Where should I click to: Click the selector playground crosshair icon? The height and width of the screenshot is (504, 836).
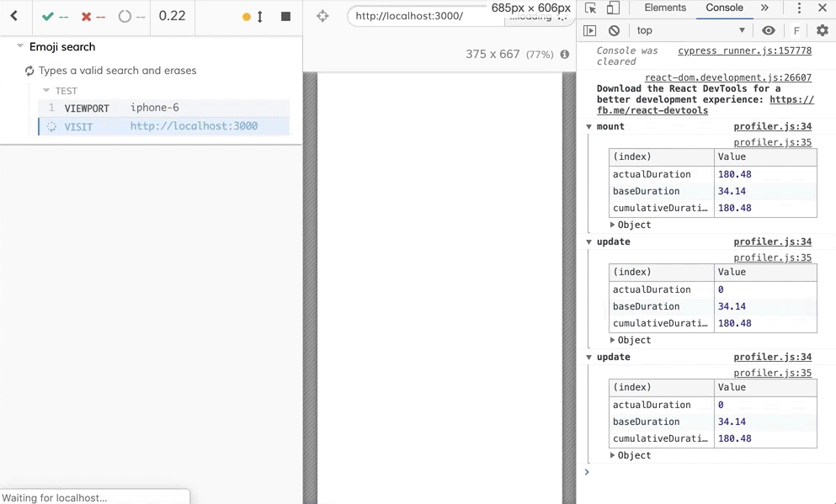[x=322, y=16]
